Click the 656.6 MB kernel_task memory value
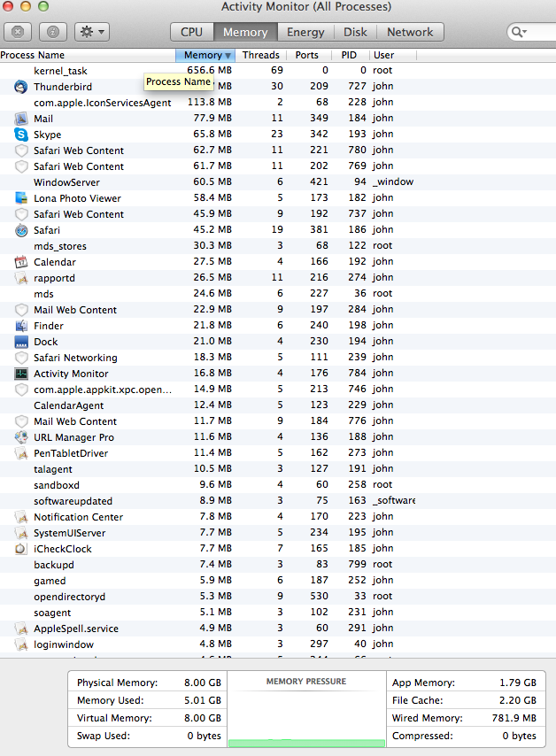 coord(209,71)
